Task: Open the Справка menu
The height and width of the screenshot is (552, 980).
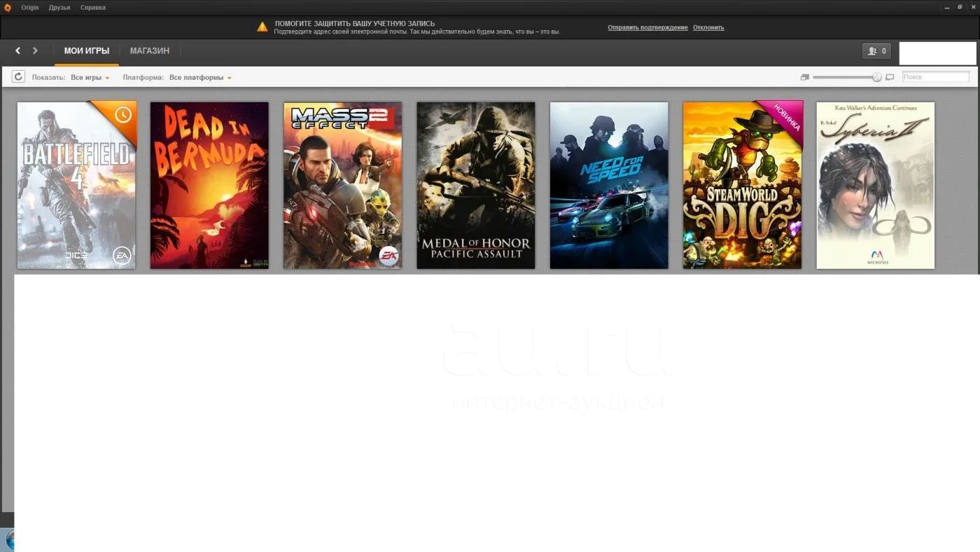Action: coord(92,8)
